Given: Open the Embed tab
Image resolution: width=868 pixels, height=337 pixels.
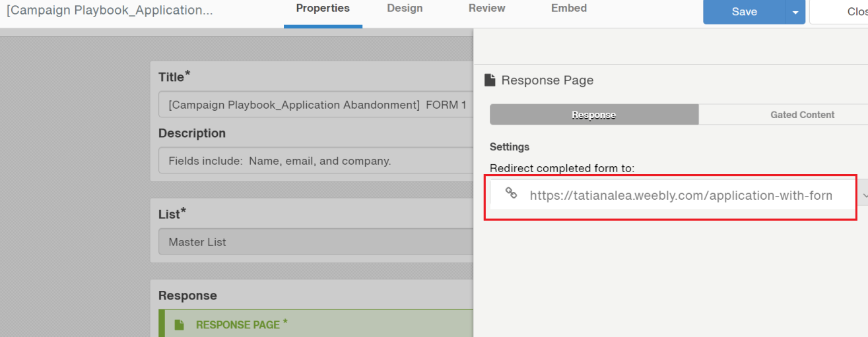Looking at the screenshot, I should [x=568, y=9].
